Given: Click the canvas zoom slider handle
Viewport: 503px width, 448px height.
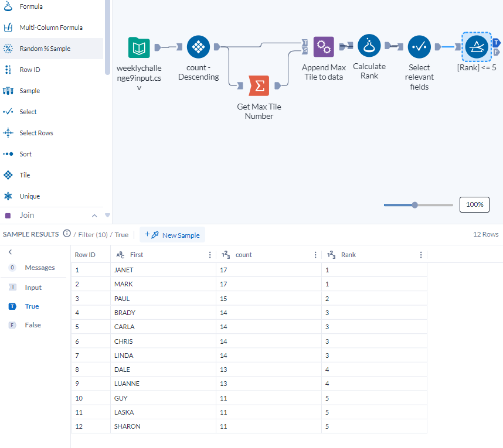Looking at the screenshot, I should [x=416, y=204].
